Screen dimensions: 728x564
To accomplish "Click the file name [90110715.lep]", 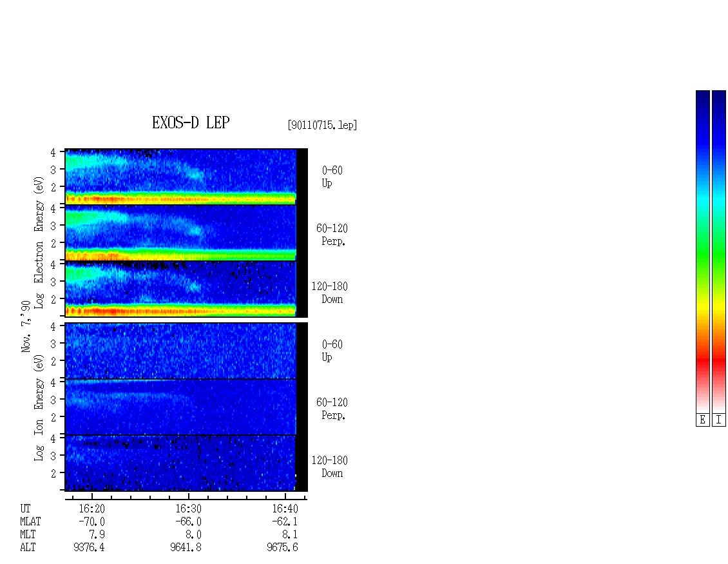I will tap(322, 125).
